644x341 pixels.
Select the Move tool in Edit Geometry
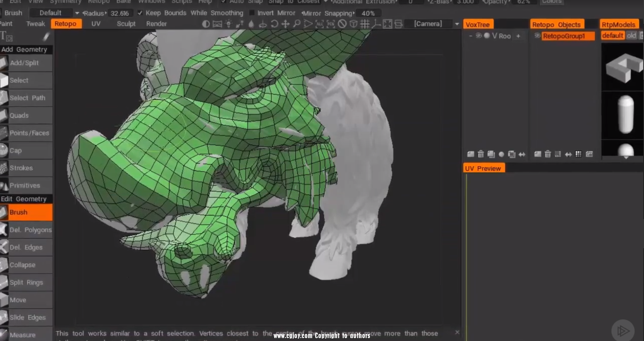coord(26,300)
